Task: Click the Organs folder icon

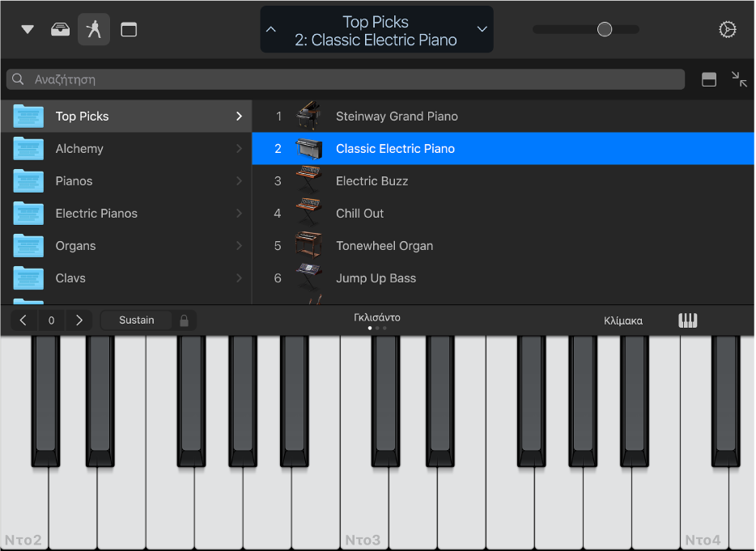Action: coord(28,245)
